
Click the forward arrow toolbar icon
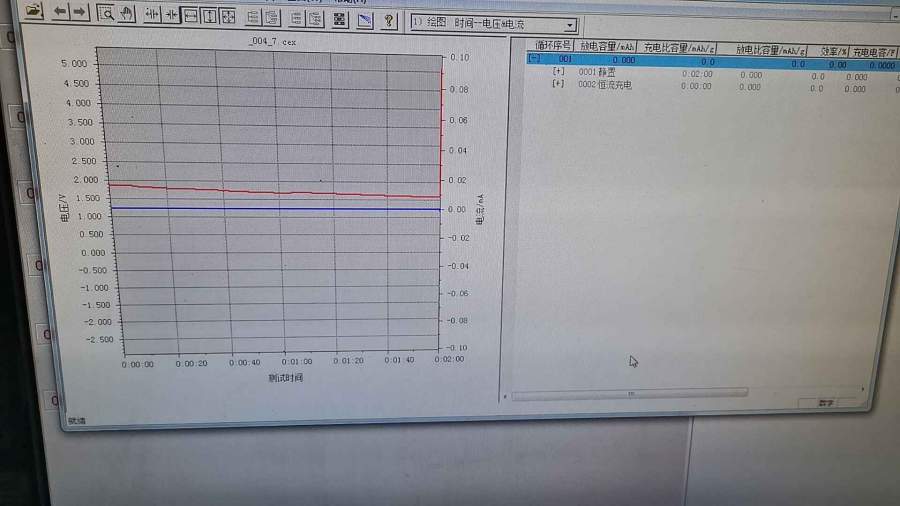pyautogui.click(x=80, y=12)
